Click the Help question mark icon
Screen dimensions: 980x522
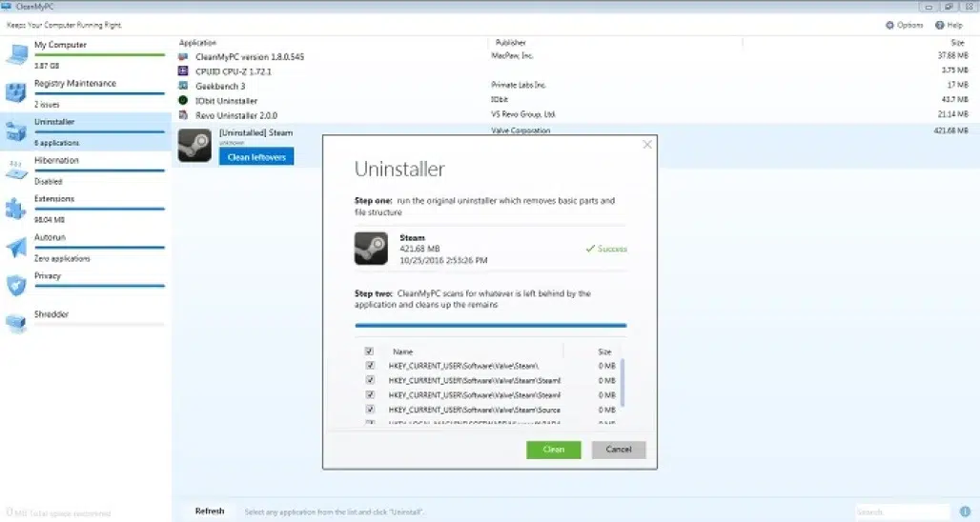pos(939,25)
